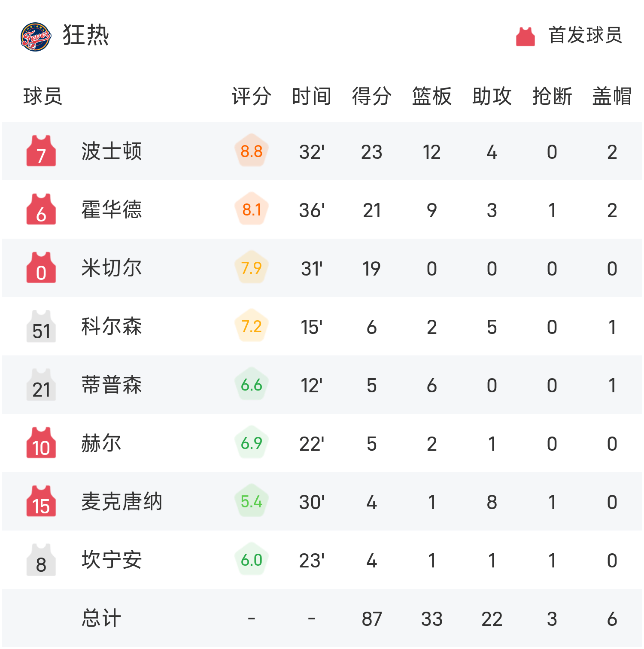Click the red number 10 jersey icon
This screenshot has width=644, height=649.
coord(41,443)
